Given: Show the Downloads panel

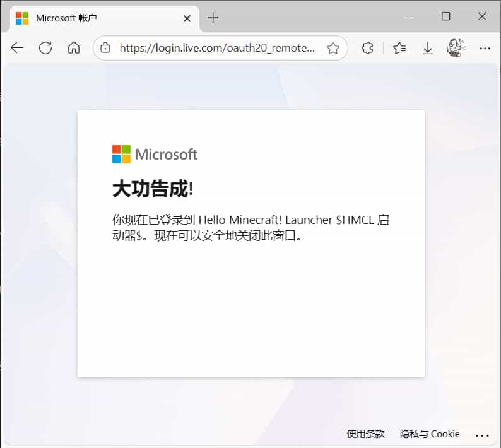Looking at the screenshot, I should [428, 48].
